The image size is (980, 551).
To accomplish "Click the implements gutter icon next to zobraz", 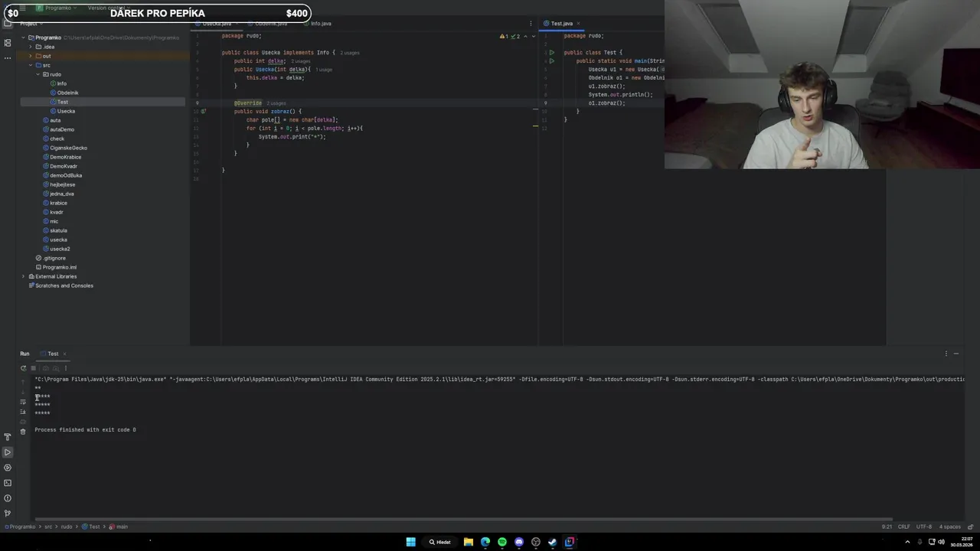I will [204, 111].
